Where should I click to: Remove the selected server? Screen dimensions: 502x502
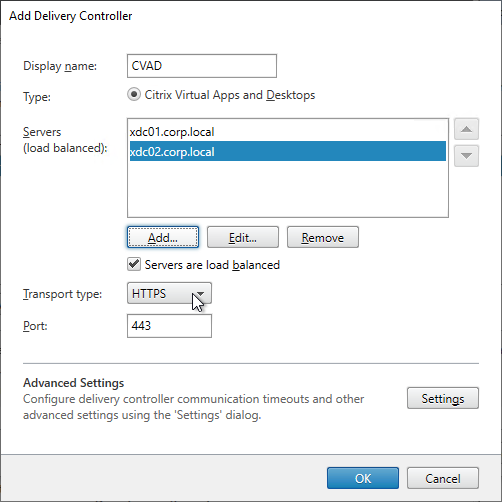tap(323, 237)
